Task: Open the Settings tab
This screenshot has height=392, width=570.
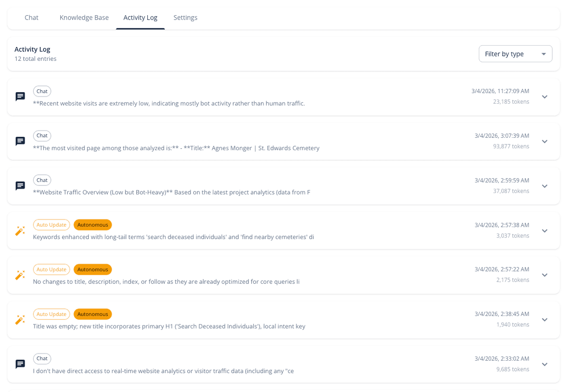Action: pyautogui.click(x=185, y=17)
